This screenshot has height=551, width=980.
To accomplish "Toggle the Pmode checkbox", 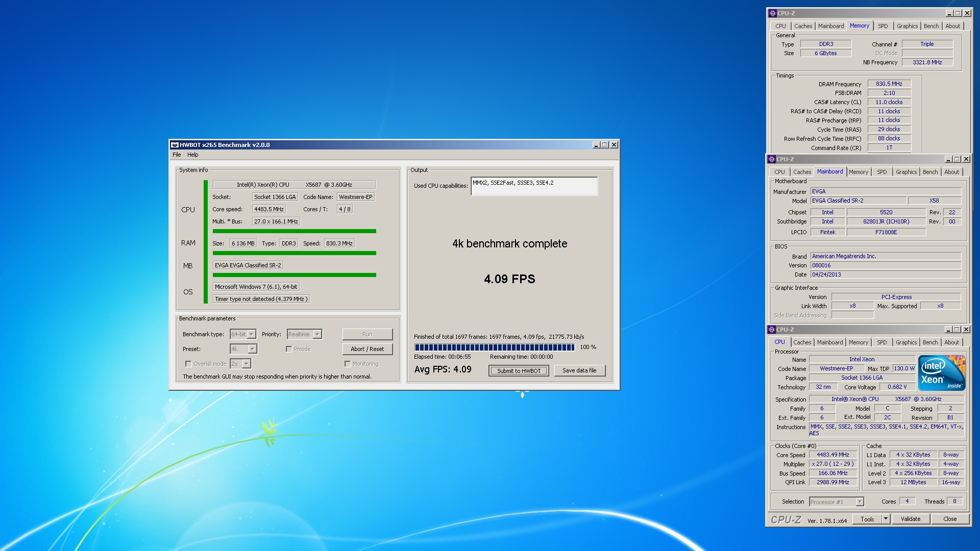I will (289, 349).
